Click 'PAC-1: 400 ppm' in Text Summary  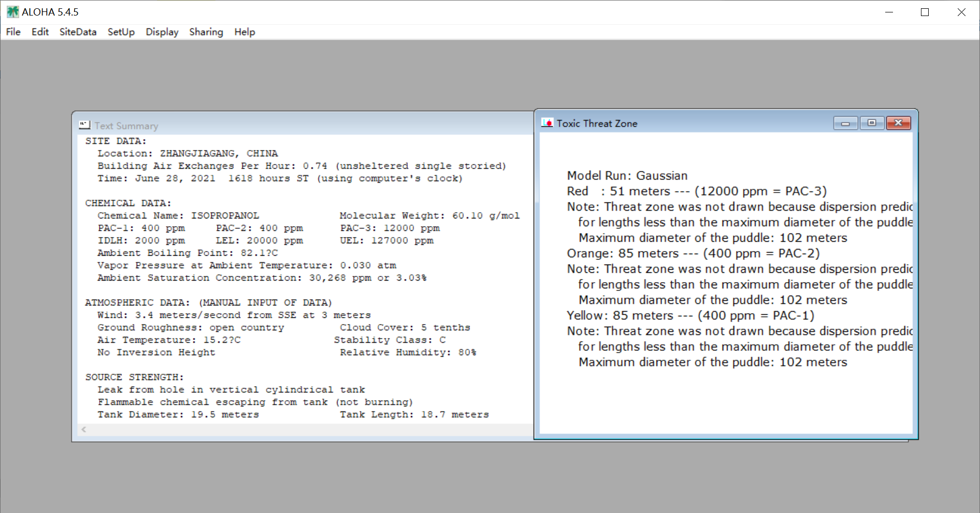pos(141,228)
